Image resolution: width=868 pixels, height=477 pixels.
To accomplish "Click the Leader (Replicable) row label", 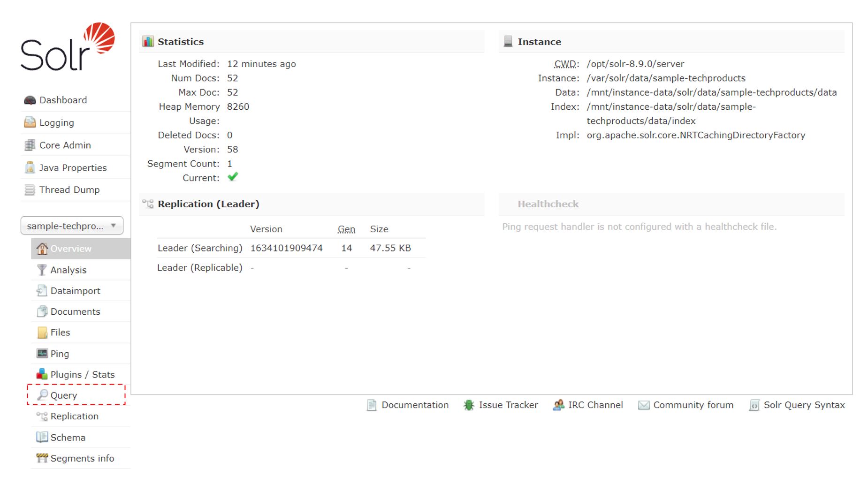I will (200, 268).
